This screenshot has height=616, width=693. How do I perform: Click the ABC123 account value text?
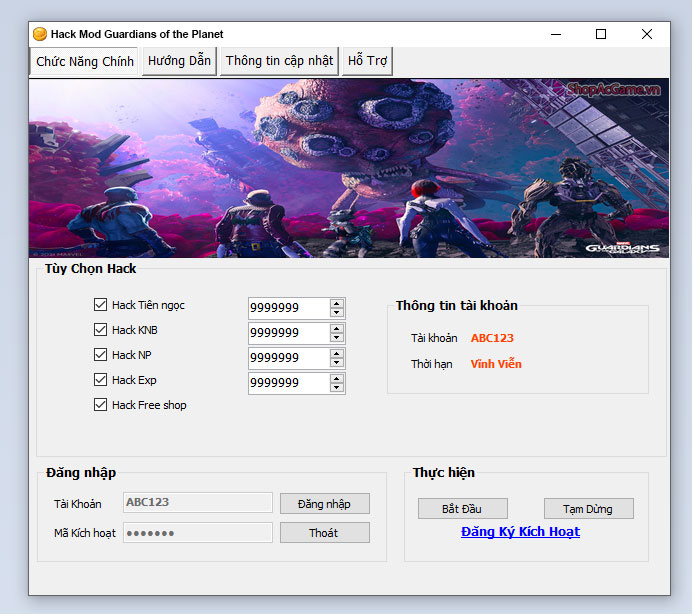(x=492, y=338)
